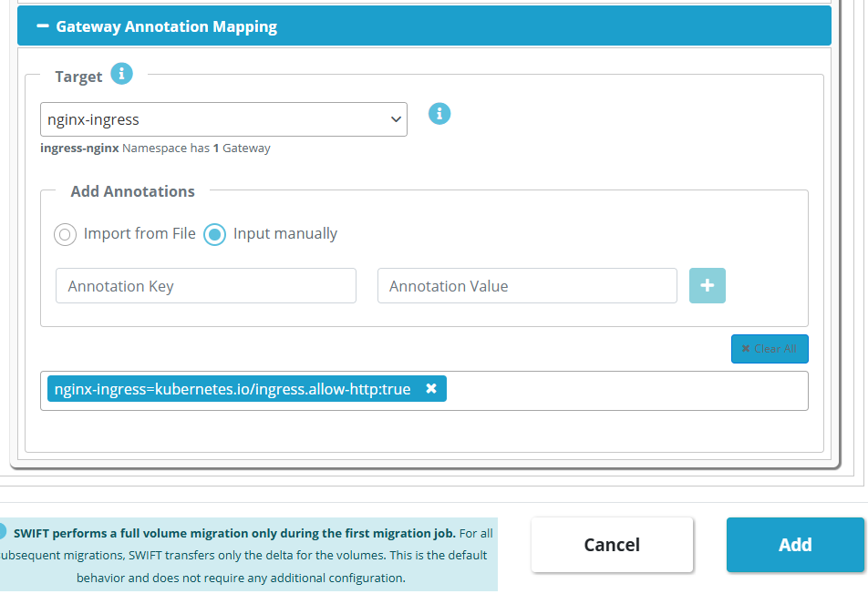Viewport: 868px width, 594px height.
Task: Focus the Annotation Key field
Action: pos(206,286)
